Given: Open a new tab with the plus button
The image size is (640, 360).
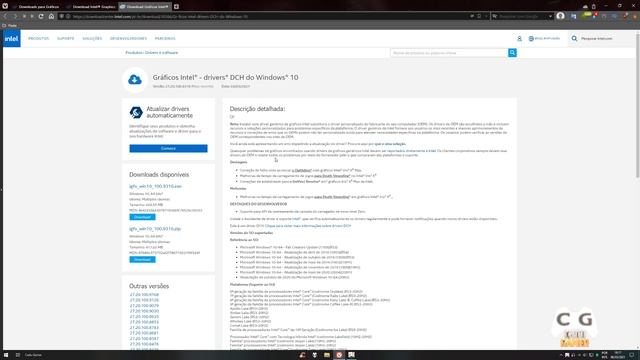Looking at the screenshot, I should click(x=176, y=7).
